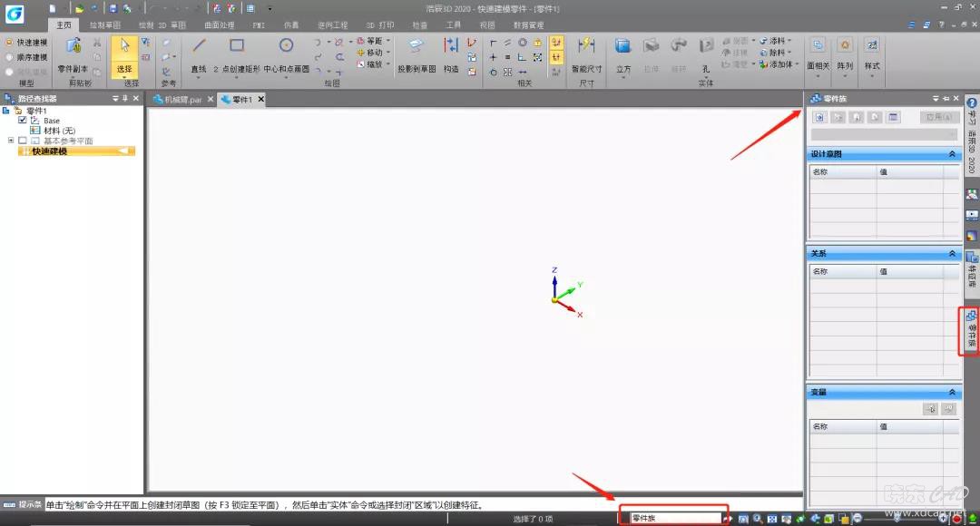
Task: Select the 快速建模 radio option
Action: tap(9, 43)
